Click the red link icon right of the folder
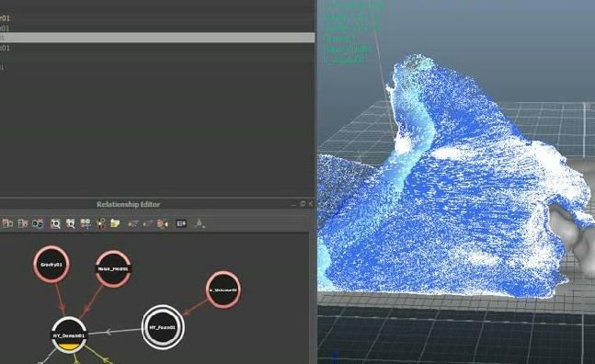The width and height of the screenshot is (595, 364). 132,223
